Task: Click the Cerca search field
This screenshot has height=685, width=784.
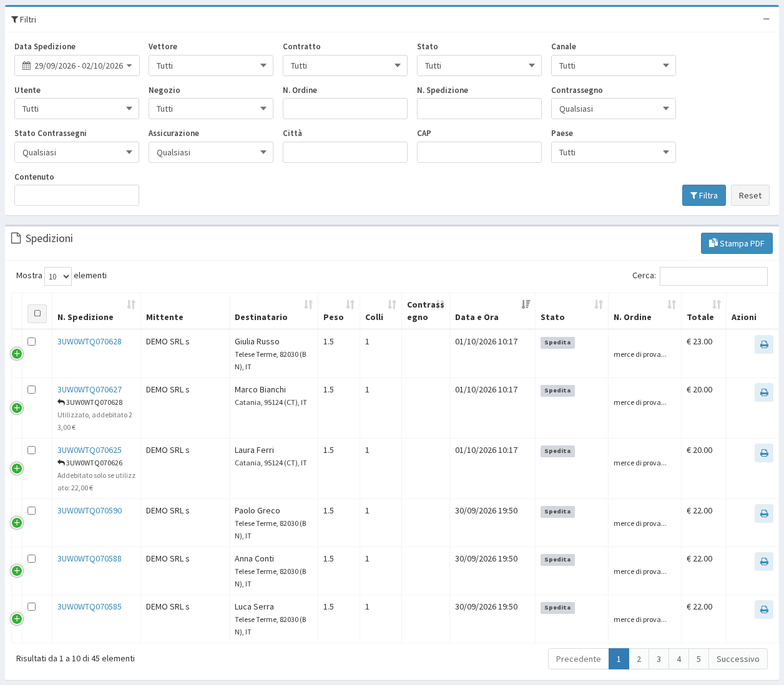Action: point(713,276)
